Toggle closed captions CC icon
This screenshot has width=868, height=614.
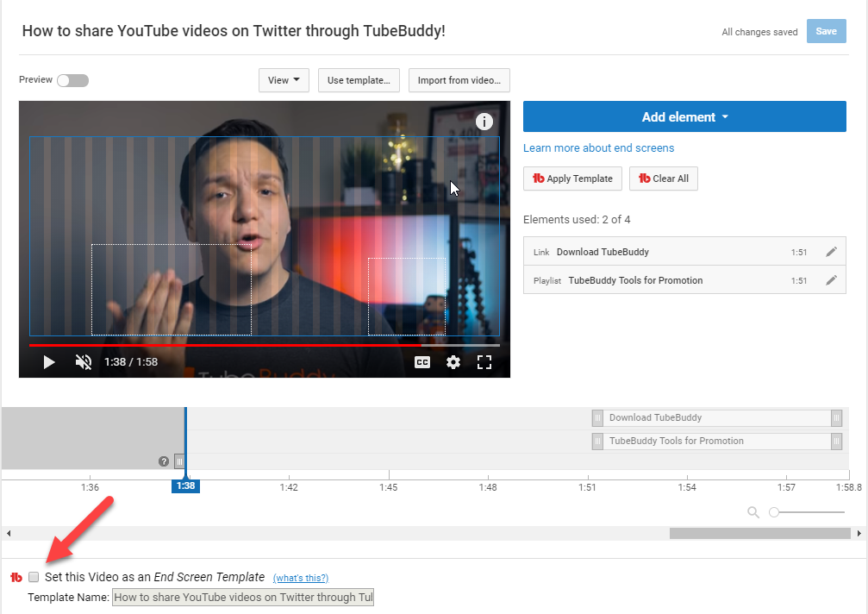(422, 362)
